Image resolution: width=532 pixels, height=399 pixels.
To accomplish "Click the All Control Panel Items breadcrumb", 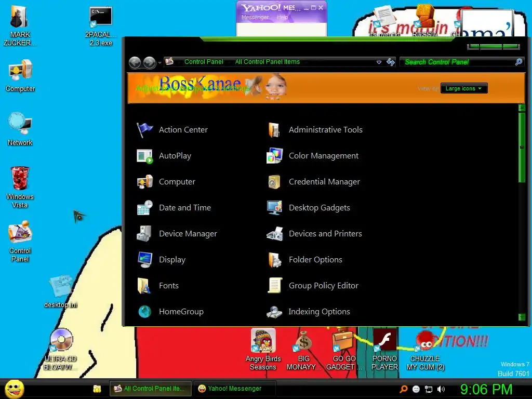I will click(x=268, y=62).
